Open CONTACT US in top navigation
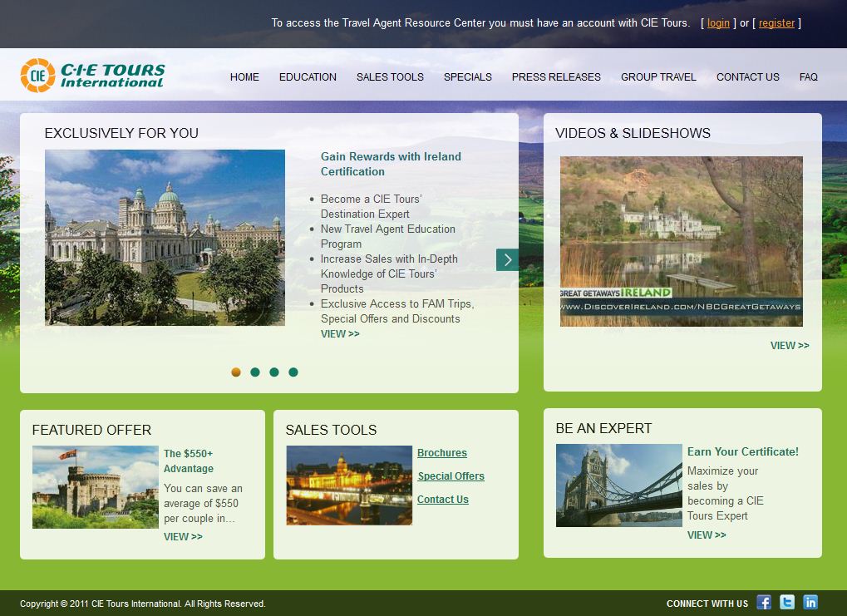This screenshot has width=847, height=616. pyautogui.click(x=747, y=77)
